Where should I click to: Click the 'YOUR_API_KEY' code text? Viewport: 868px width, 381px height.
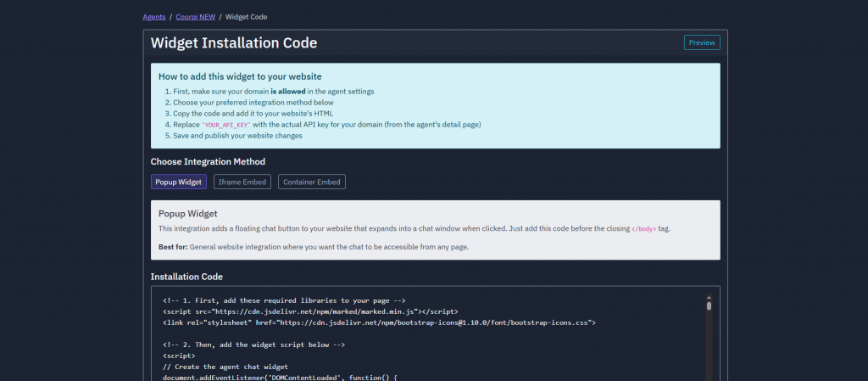tap(225, 125)
